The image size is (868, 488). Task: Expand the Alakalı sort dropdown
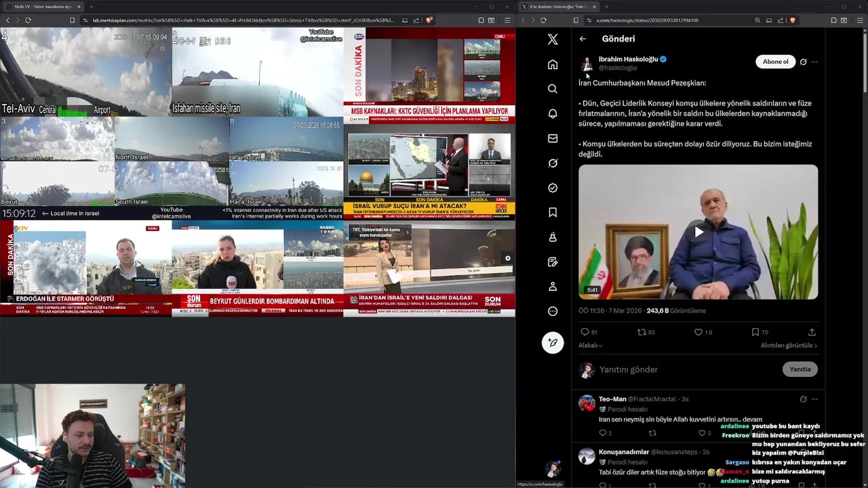pyautogui.click(x=591, y=346)
